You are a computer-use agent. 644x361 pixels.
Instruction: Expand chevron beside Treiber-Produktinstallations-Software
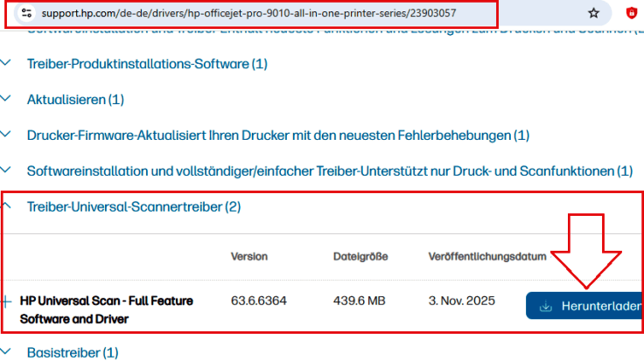[x=6, y=63]
